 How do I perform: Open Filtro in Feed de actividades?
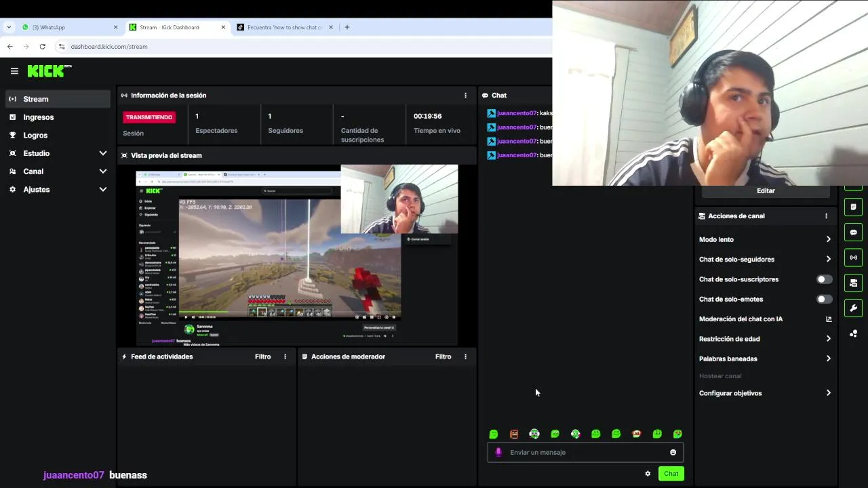[x=263, y=357]
